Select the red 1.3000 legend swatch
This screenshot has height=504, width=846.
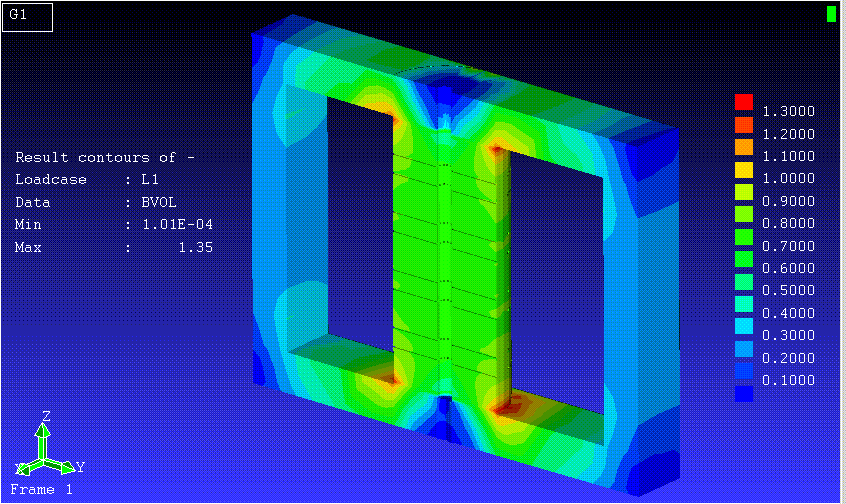(743, 102)
